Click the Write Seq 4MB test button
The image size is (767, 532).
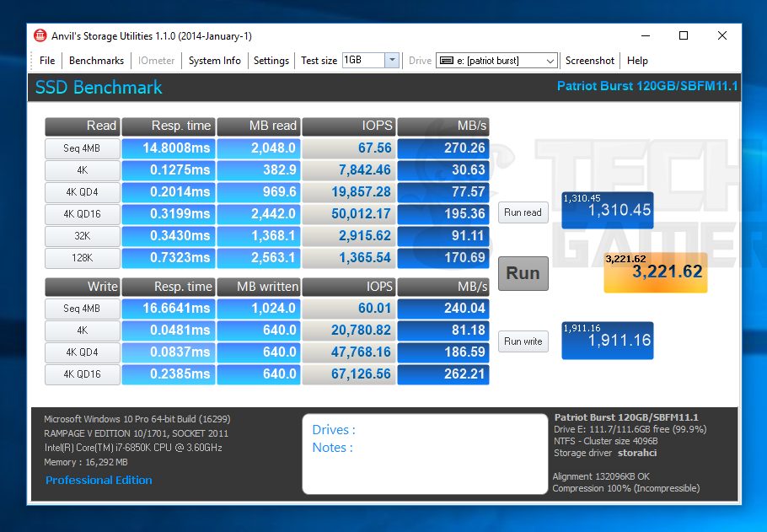[x=83, y=309]
